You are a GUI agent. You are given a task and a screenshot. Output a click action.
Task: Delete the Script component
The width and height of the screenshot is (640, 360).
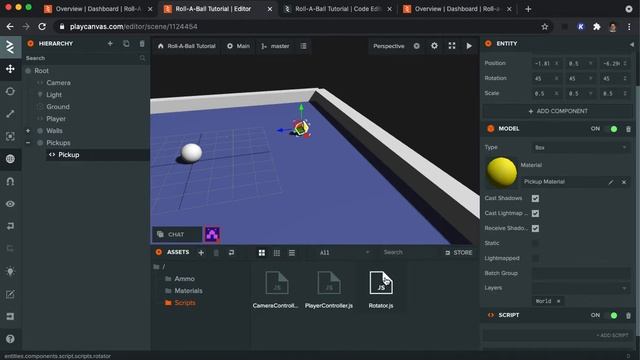628,316
